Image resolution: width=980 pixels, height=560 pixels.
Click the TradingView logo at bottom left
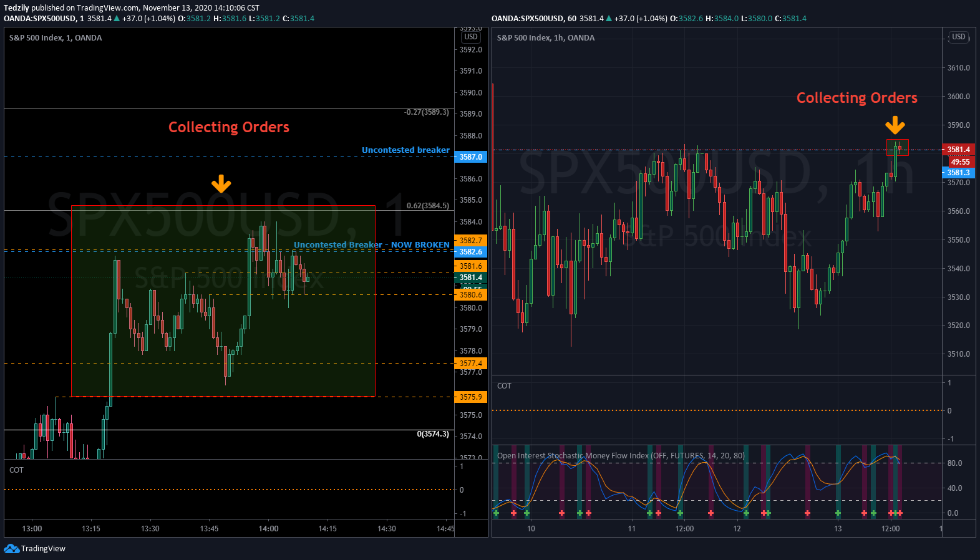pos(35,549)
